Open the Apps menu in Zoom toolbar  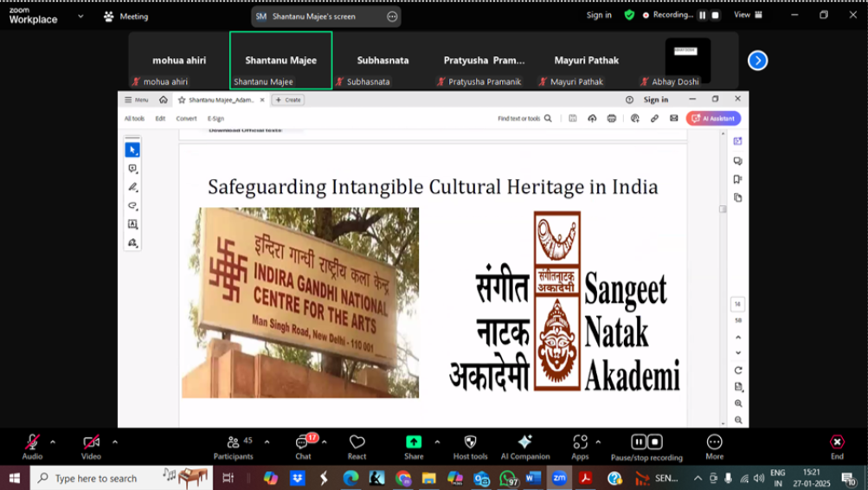[580, 446]
